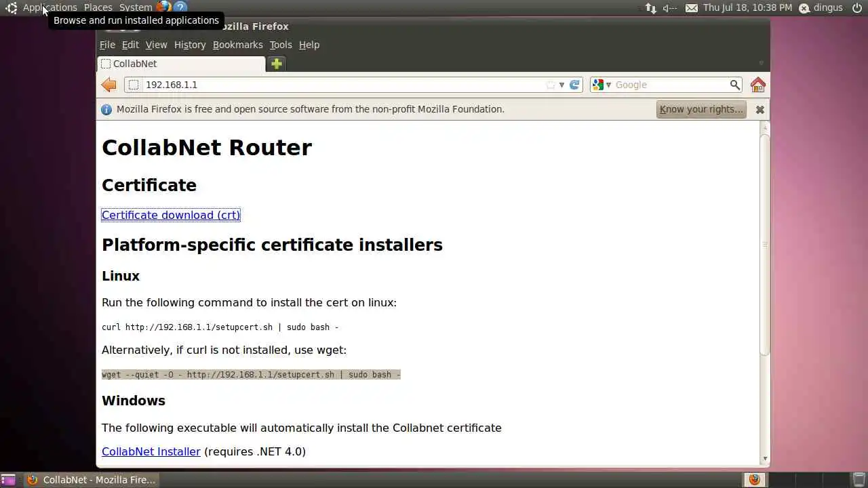
Task: Select the CollabNet tab
Action: (181, 64)
